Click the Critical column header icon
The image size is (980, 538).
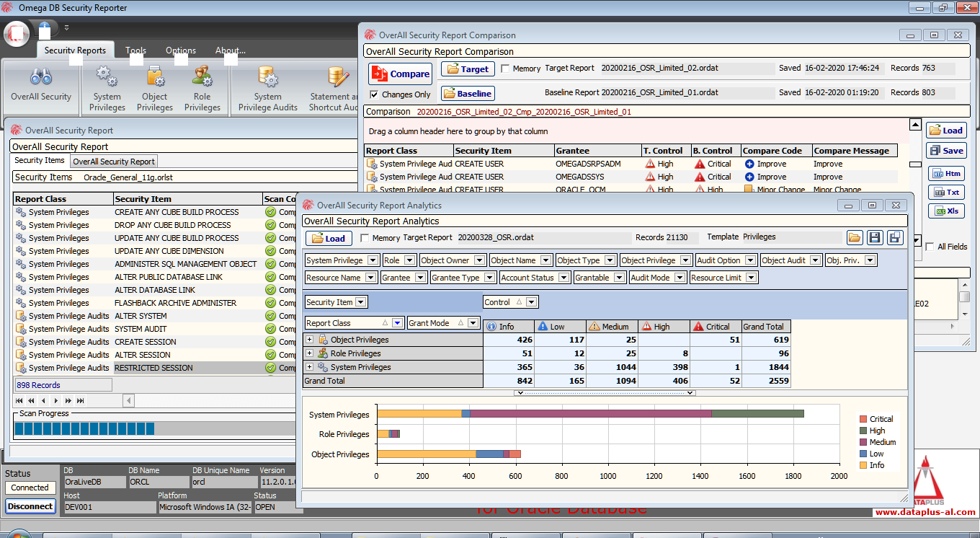(x=699, y=327)
